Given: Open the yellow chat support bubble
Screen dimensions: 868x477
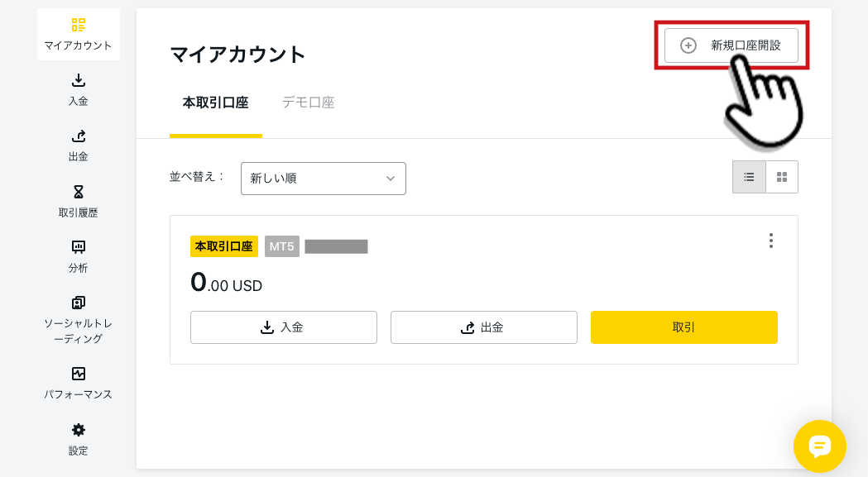Looking at the screenshot, I should click(819, 446).
